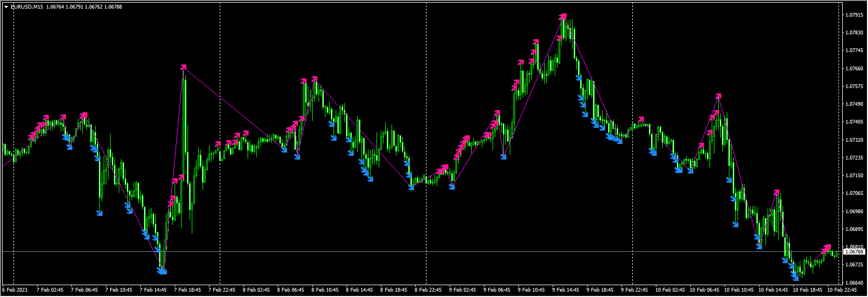868x297 pixels.
Task: Click the 7 Feb 18:45 time label
Action: (187, 290)
